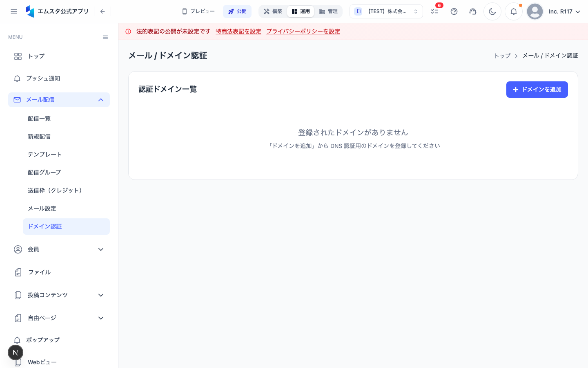Open Webビュー in sidebar
Screen dimensions: 588x368
(59, 362)
